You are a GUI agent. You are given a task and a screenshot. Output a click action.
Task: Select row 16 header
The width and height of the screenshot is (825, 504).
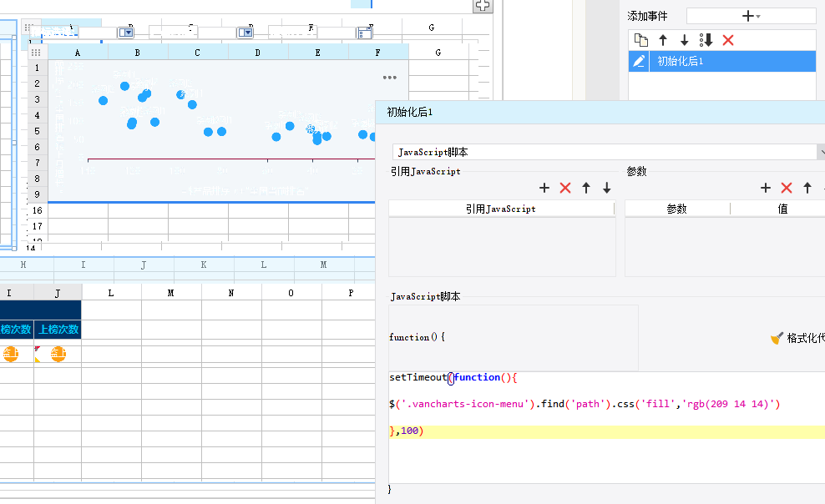pyautogui.click(x=37, y=210)
